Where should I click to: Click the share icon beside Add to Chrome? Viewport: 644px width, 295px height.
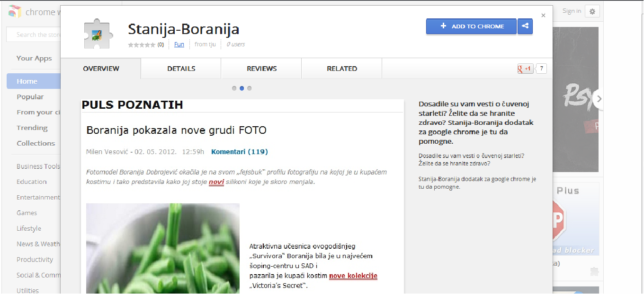525,26
